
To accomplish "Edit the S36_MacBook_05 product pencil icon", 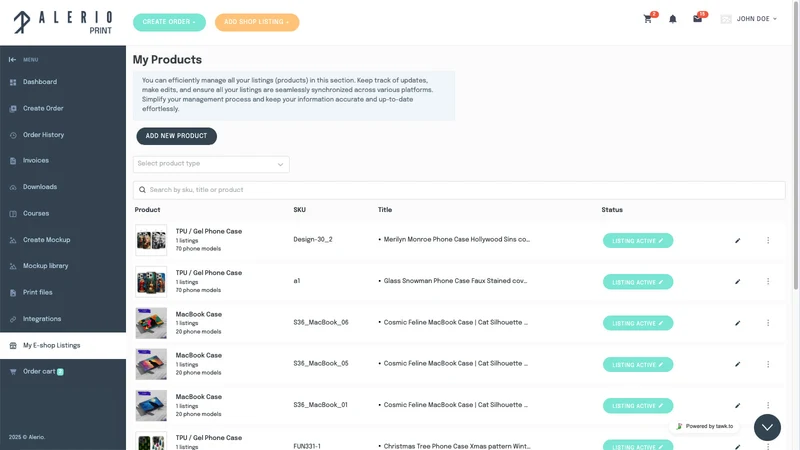I will click(x=737, y=364).
